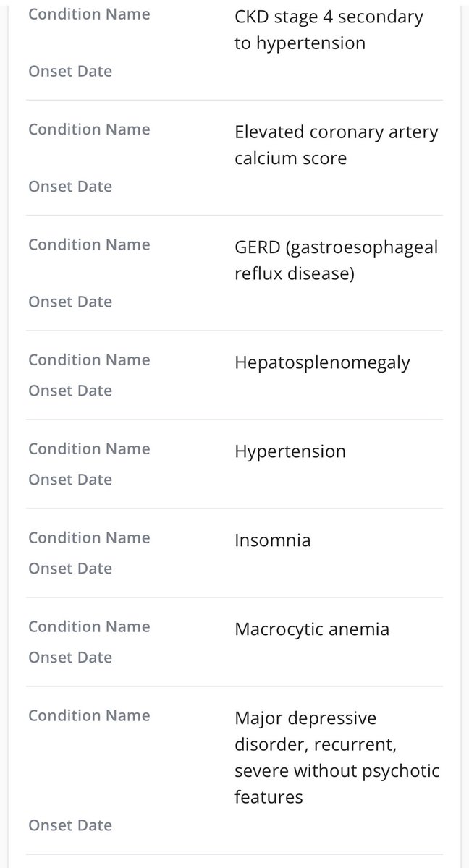
Task: Click Onset Date label beneath Hypertension row
Action: (x=70, y=480)
